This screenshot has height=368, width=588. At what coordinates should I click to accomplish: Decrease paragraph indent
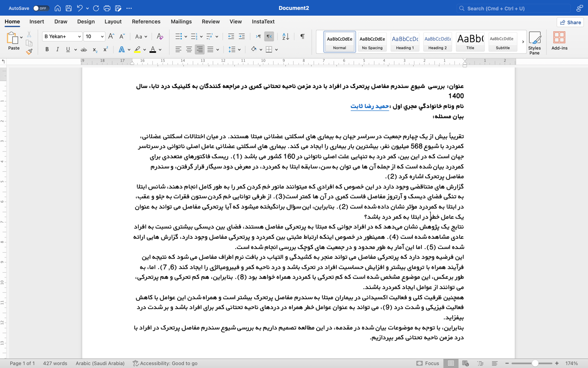click(231, 37)
